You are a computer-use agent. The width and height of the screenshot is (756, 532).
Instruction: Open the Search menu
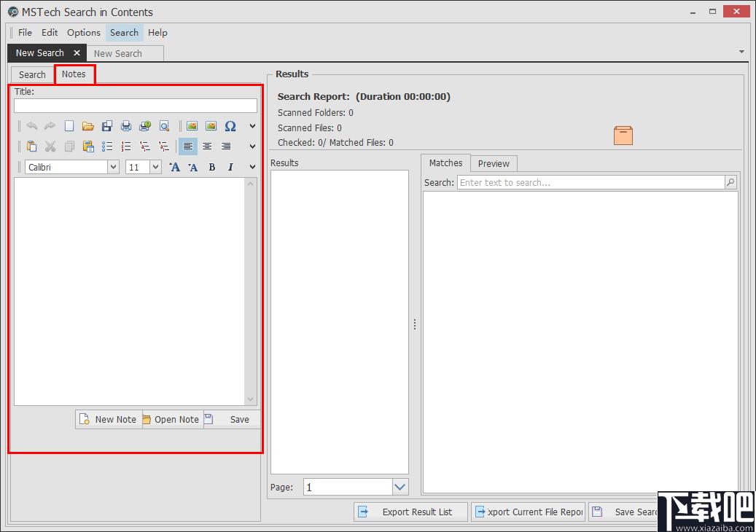click(x=125, y=32)
